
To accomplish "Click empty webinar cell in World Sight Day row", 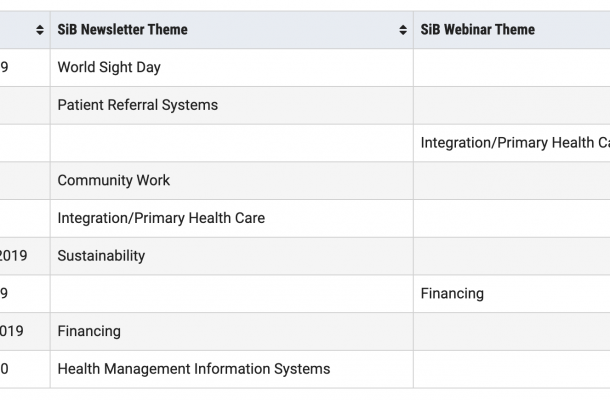I will [512, 67].
